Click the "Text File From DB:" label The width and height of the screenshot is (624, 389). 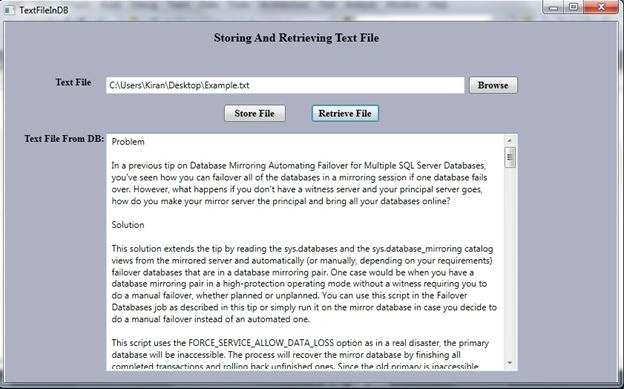coord(64,139)
